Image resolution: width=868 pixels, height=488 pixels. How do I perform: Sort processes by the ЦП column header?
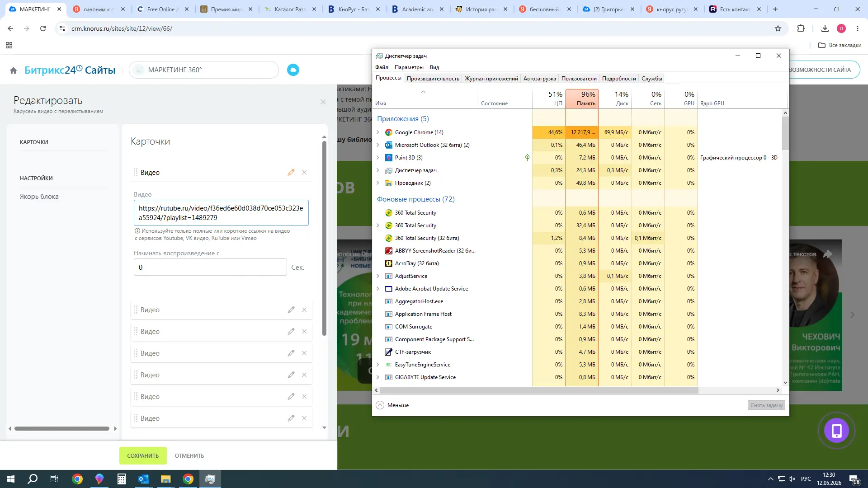point(549,99)
